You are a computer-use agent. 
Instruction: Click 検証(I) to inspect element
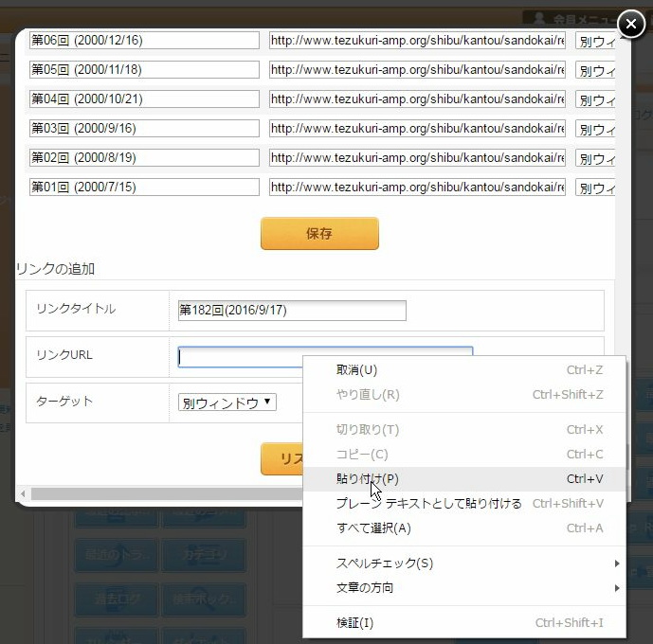pyautogui.click(x=354, y=623)
